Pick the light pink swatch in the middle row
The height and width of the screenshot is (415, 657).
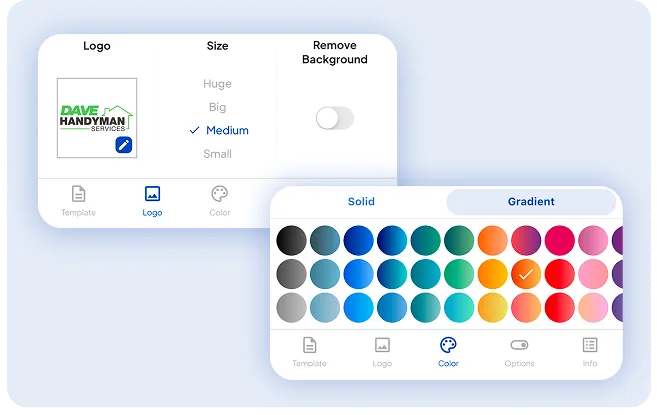pyautogui.click(x=593, y=274)
